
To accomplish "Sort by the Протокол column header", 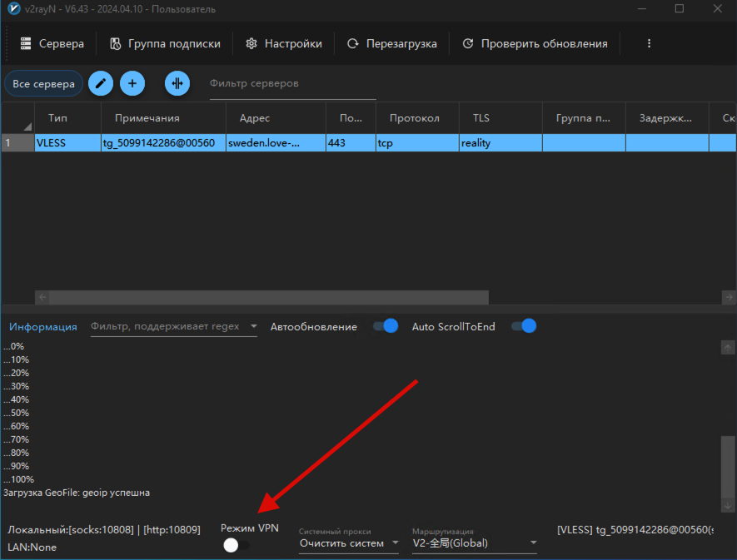I will [417, 118].
